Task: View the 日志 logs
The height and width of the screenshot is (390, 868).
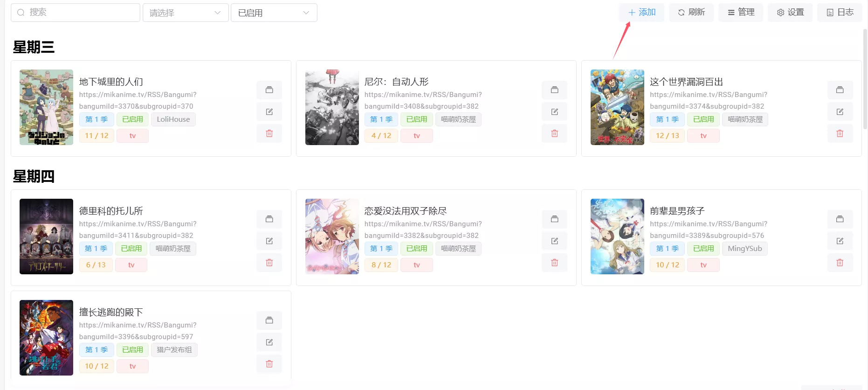Action: click(x=840, y=12)
